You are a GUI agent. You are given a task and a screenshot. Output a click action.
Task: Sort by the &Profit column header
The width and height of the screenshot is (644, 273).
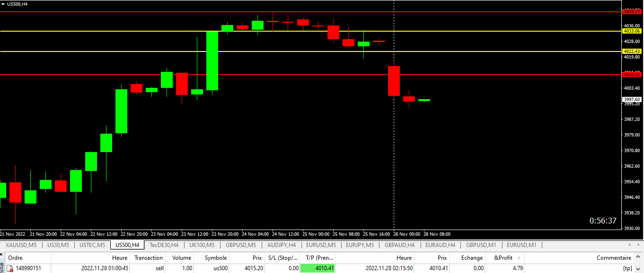pyautogui.click(x=505, y=258)
